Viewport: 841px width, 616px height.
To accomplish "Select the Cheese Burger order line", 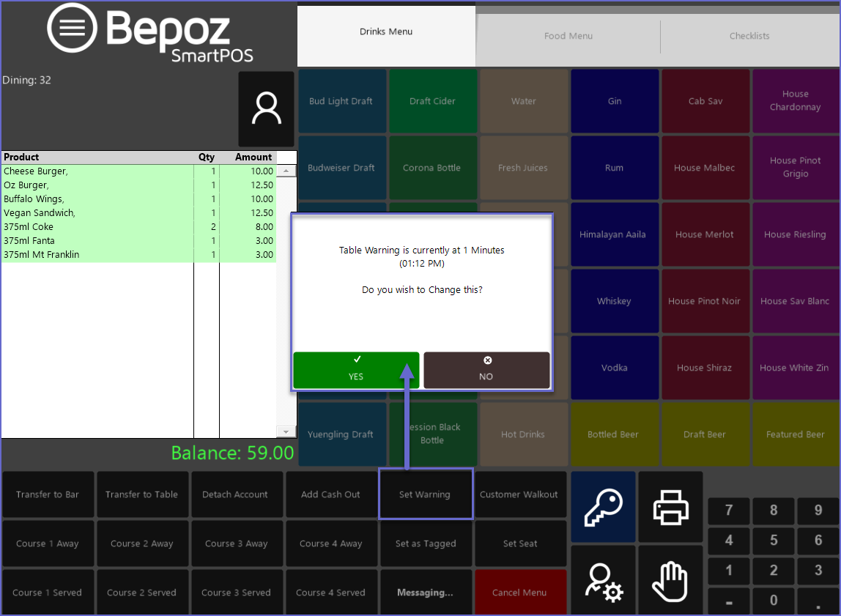I will pos(97,171).
